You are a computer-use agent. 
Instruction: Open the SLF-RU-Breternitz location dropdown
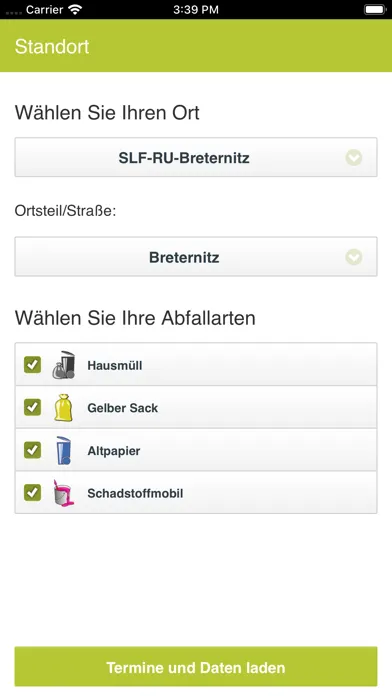(196, 157)
